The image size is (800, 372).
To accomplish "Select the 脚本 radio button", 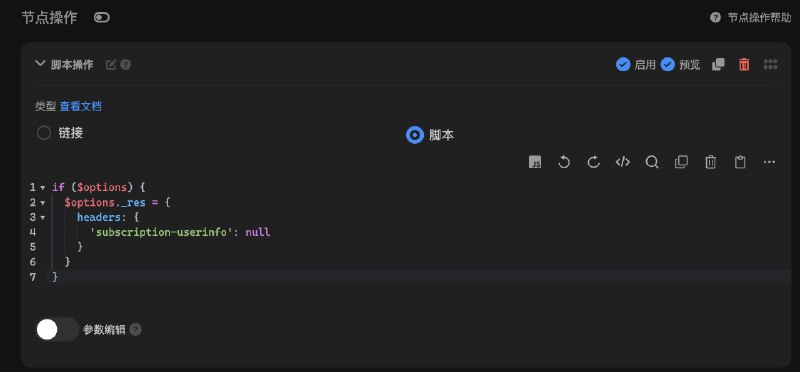I will tap(415, 135).
